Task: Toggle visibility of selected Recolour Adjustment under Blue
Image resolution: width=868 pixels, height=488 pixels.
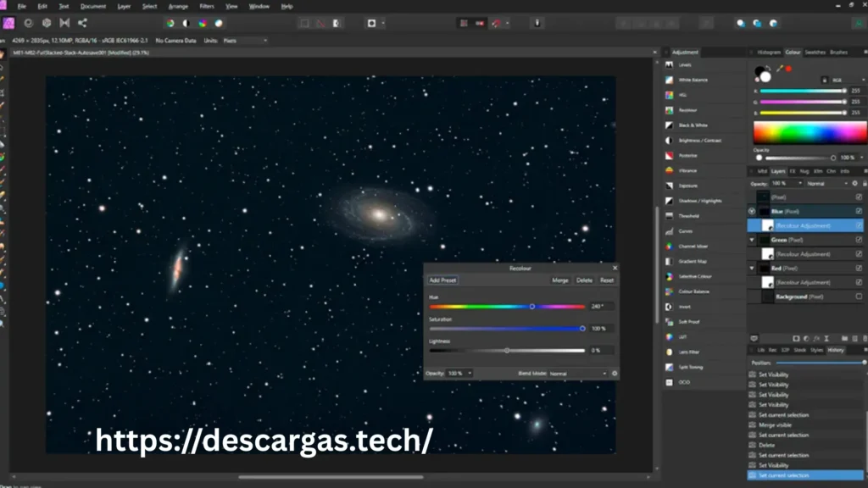Action: click(x=859, y=225)
